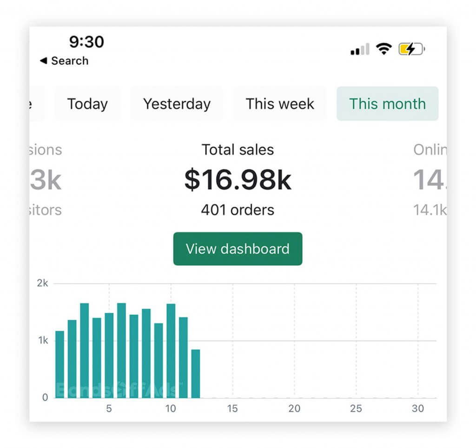Tap the cellular signal strength icon
Screen dimensions: 476x448
pos(360,49)
